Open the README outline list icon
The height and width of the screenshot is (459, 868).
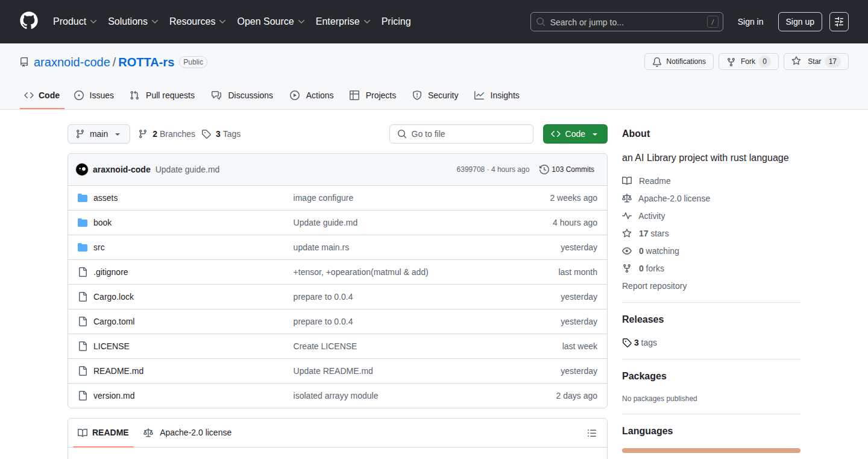(592, 433)
